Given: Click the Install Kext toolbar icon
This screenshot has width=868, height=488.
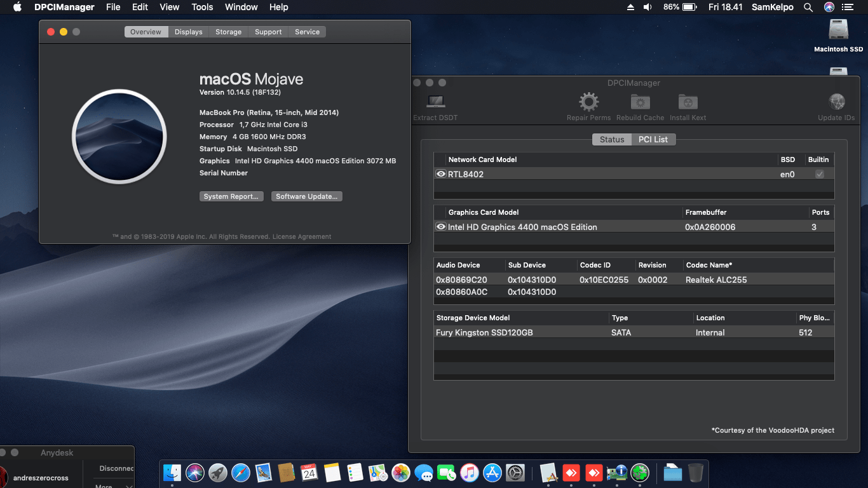Looking at the screenshot, I should pos(687,102).
